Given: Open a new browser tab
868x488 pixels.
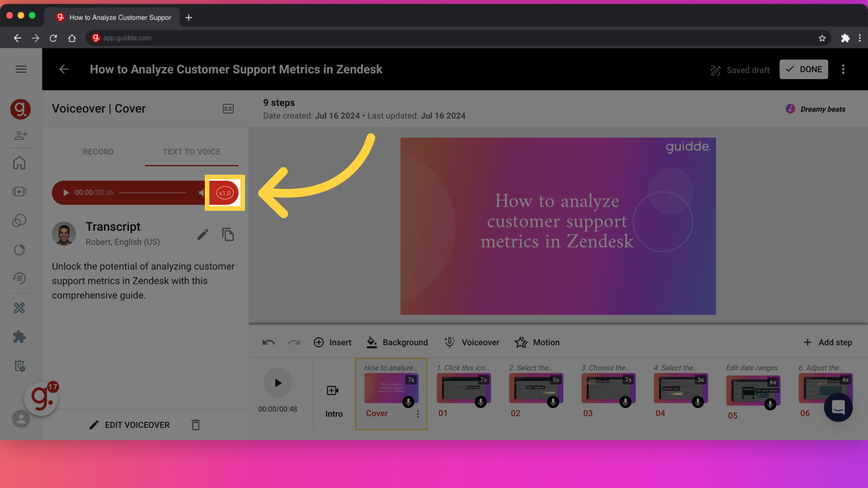Looking at the screenshot, I should pyautogui.click(x=189, y=17).
